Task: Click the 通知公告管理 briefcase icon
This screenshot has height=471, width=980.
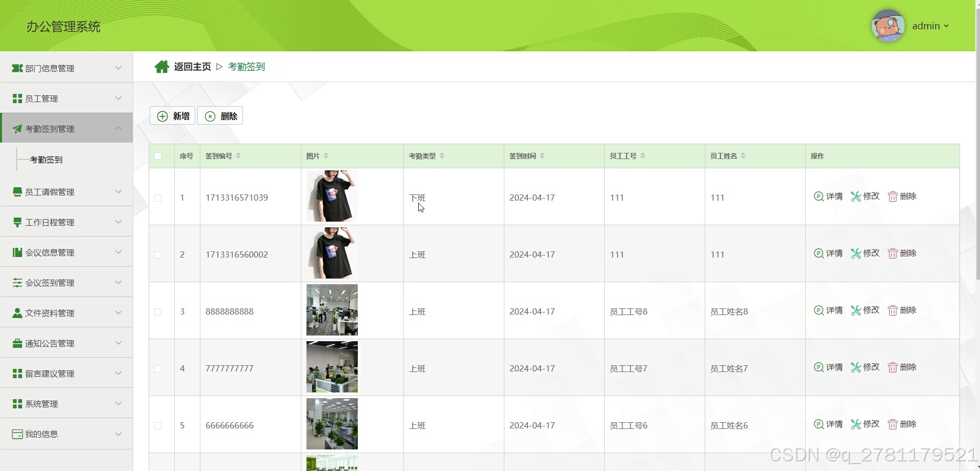Action: click(x=17, y=343)
